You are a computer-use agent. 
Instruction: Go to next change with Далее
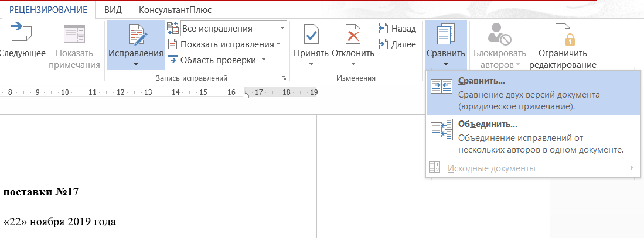(x=397, y=44)
